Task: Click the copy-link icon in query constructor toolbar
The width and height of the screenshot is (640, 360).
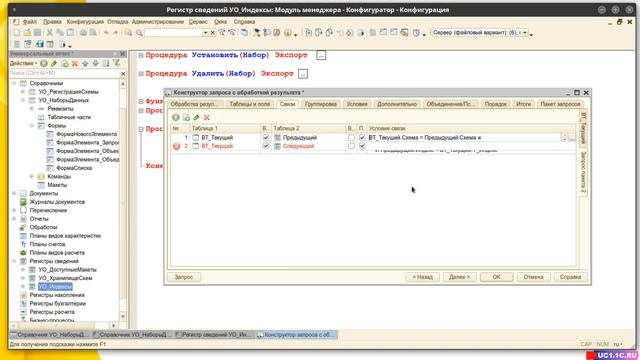Action: [186, 118]
